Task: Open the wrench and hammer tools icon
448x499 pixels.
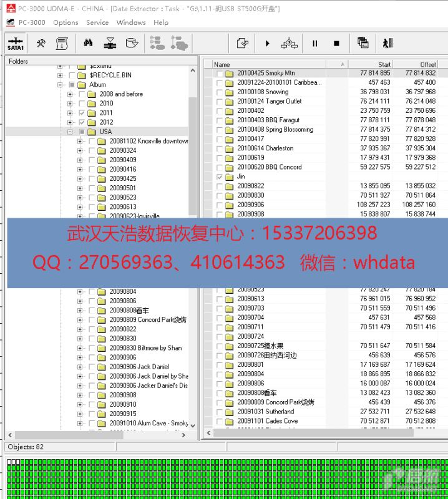Action: click(x=41, y=43)
